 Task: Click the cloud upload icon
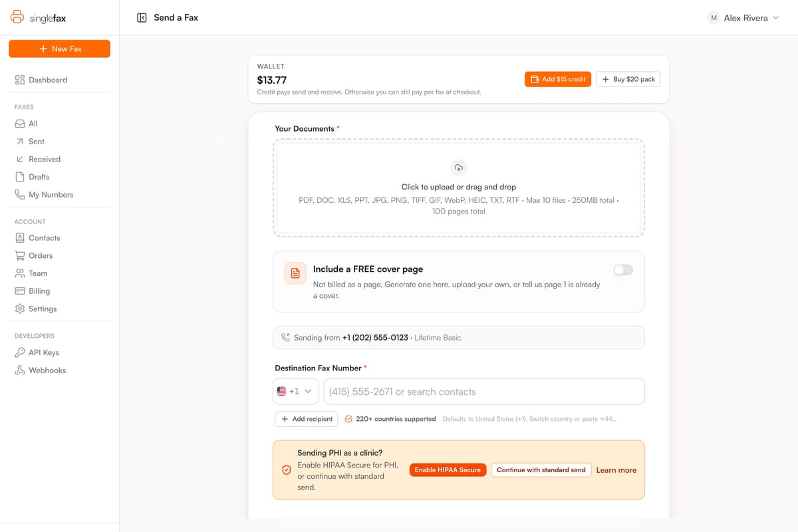click(459, 168)
